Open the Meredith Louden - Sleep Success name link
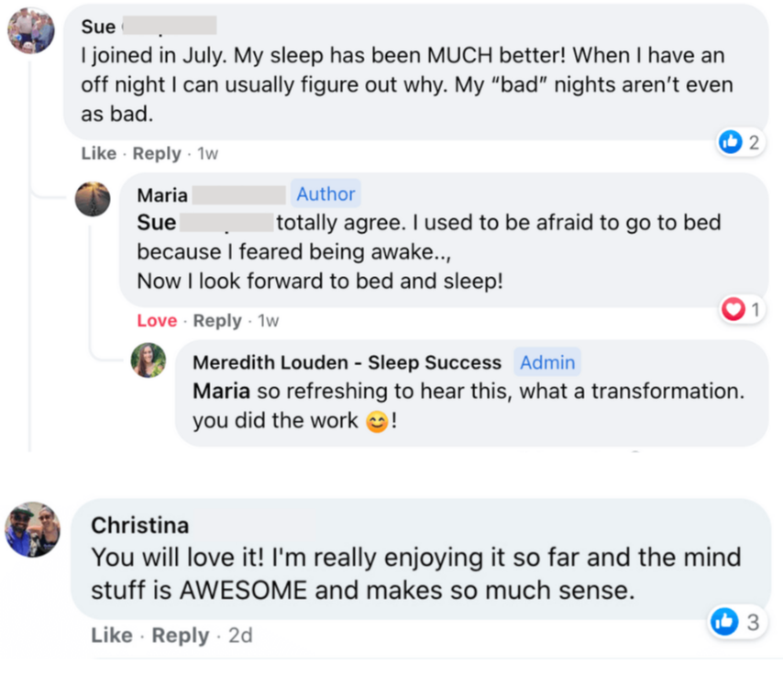The height and width of the screenshot is (676, 784). click(x=347, y=362)
